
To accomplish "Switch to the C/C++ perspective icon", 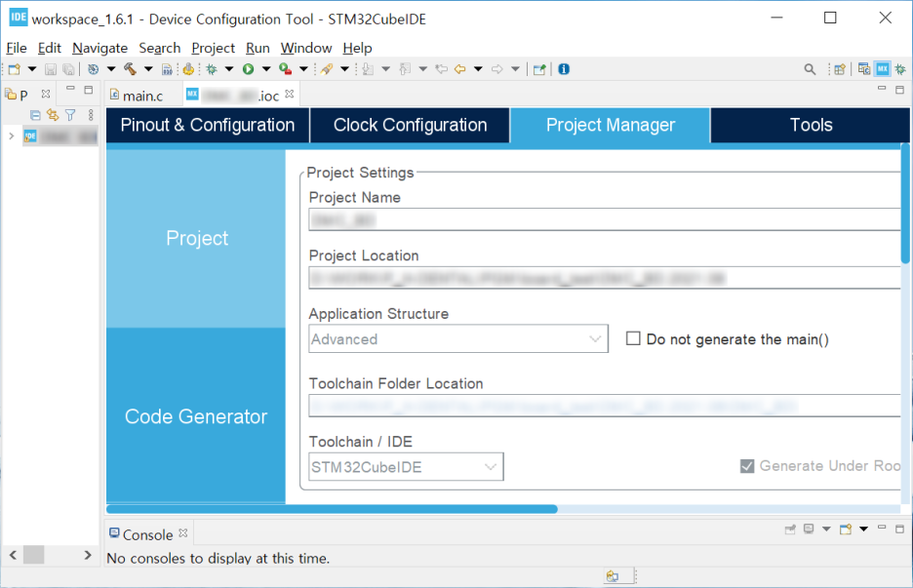I will pos(864,69).
